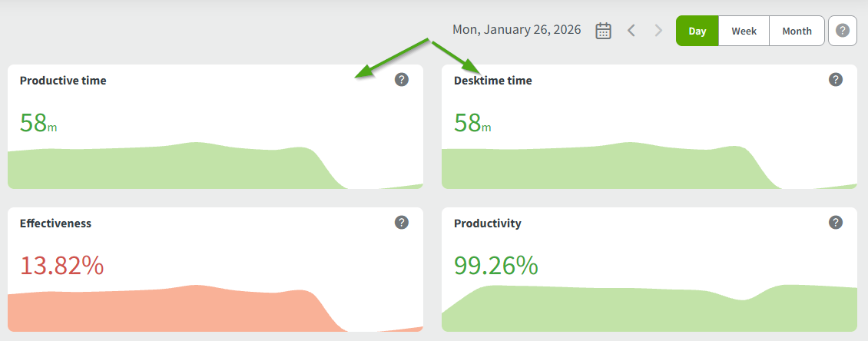Open Desktime time help tooltip icon

coord(836,79)
